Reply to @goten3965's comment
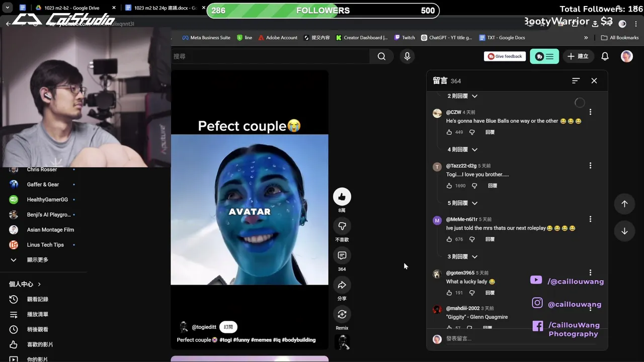 pyautogui.click(x=490, y=293)
